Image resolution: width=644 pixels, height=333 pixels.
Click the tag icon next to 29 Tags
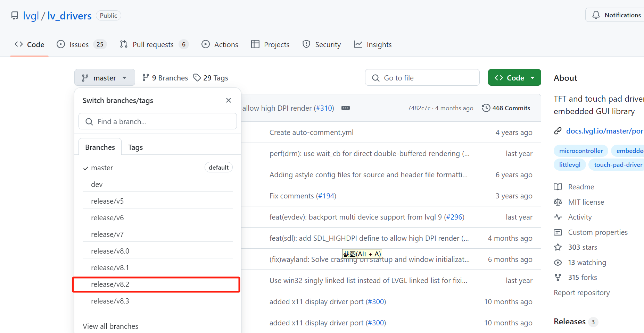point(197,78)
